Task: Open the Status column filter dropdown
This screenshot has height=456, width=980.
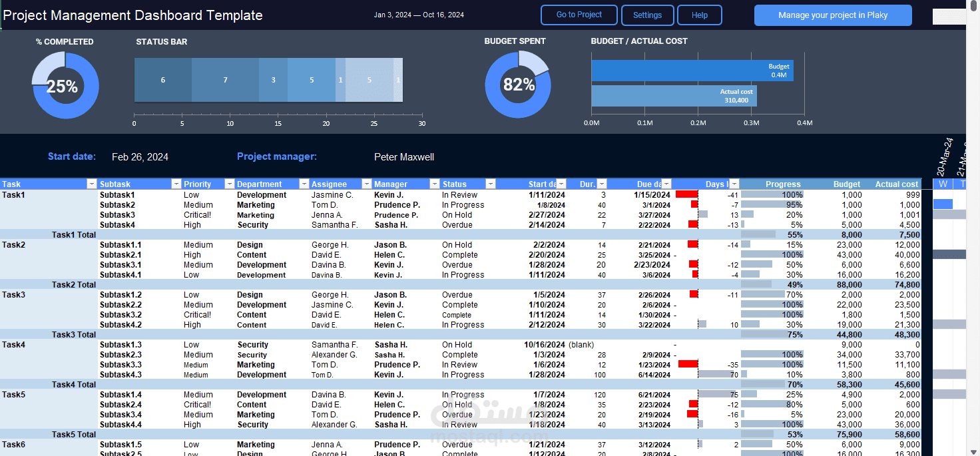Action: click(491, 184)
